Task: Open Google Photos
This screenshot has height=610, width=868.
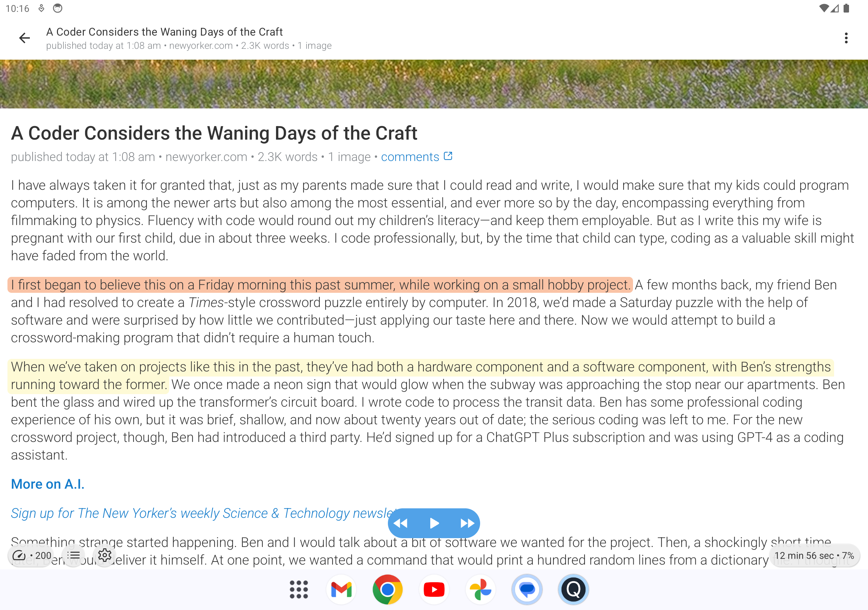Action: (480, 589)
